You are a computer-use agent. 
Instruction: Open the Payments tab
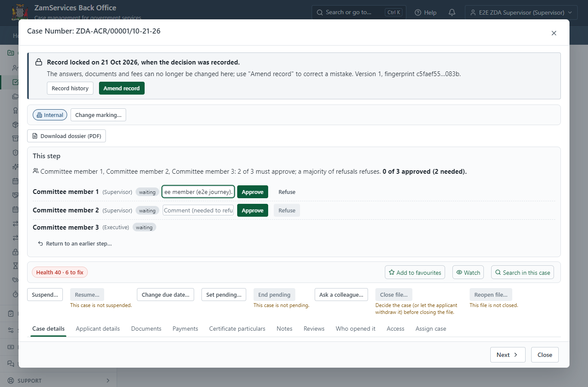[186, 329]
